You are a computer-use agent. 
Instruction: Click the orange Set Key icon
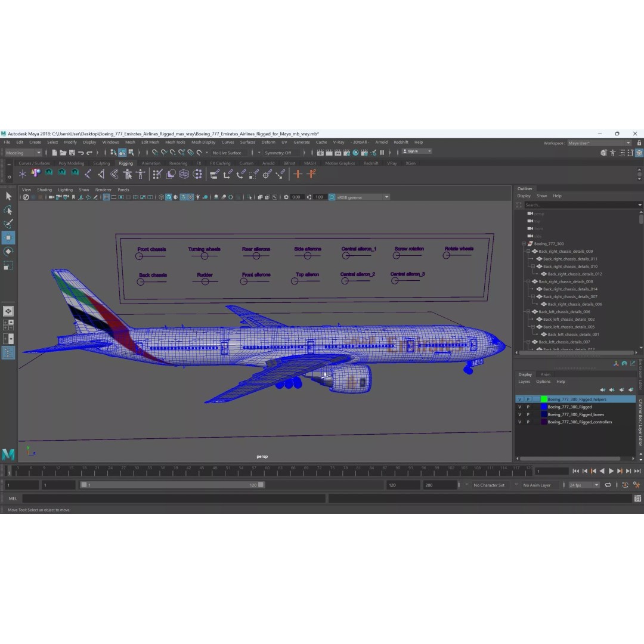pos(298,174)
